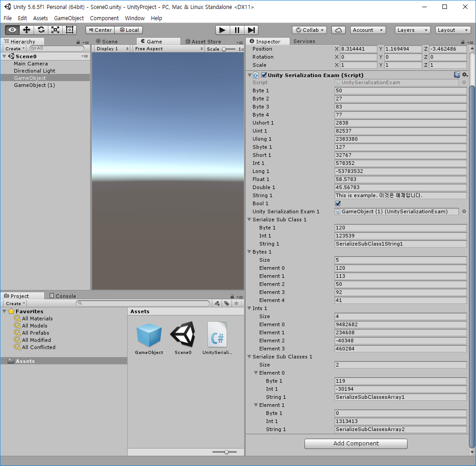Select the Rotate tool
This screenshot has height=466, width=476.
point(41,30)
